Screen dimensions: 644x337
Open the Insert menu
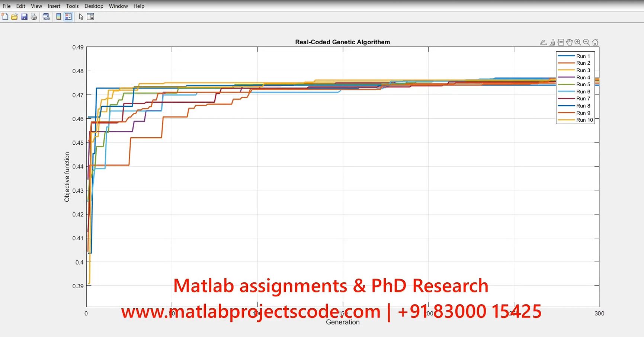(x=54, y=6)
